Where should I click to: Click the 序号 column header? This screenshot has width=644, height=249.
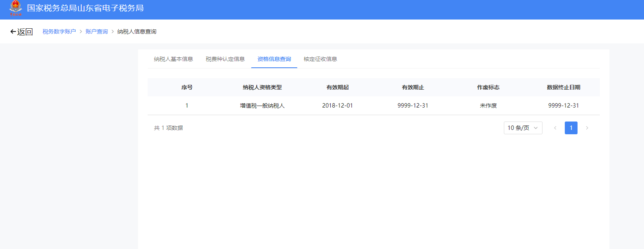187,87
